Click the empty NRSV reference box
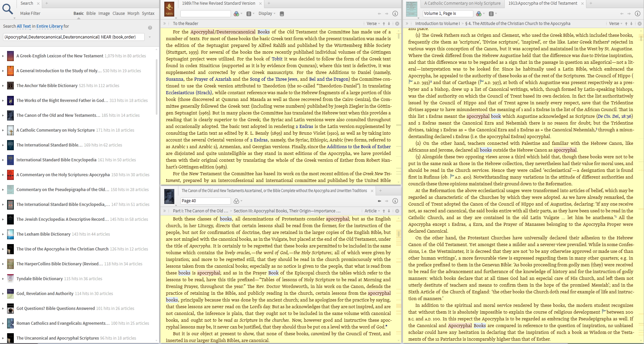Viewport: 644px width, 344px height. click(x=205, y=14)
